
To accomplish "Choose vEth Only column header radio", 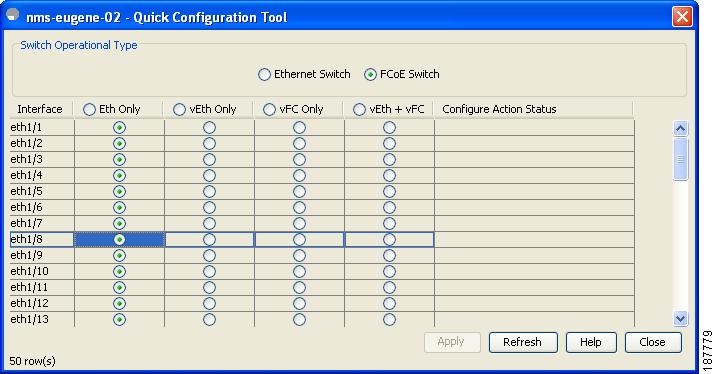I will [x=179, y=109].
